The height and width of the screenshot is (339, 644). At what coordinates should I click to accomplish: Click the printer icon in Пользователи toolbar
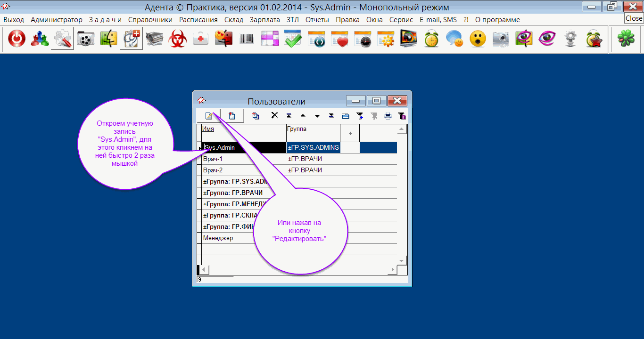[388, 116]
